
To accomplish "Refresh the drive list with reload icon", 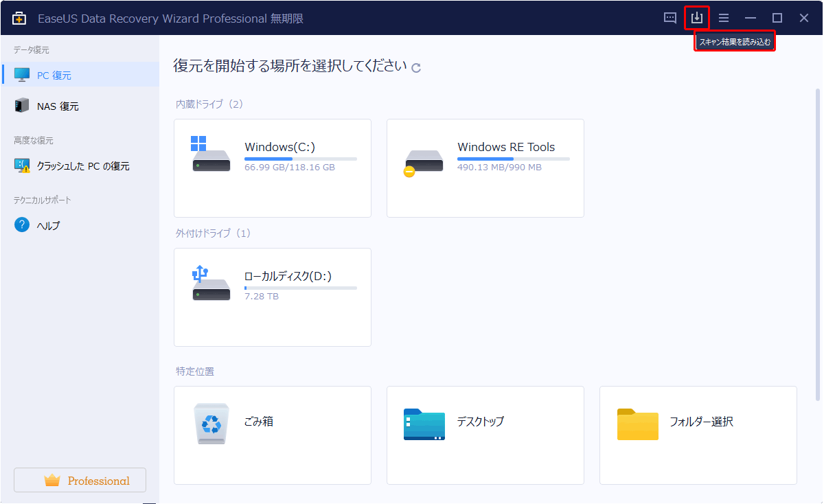I will pos(416,67).
